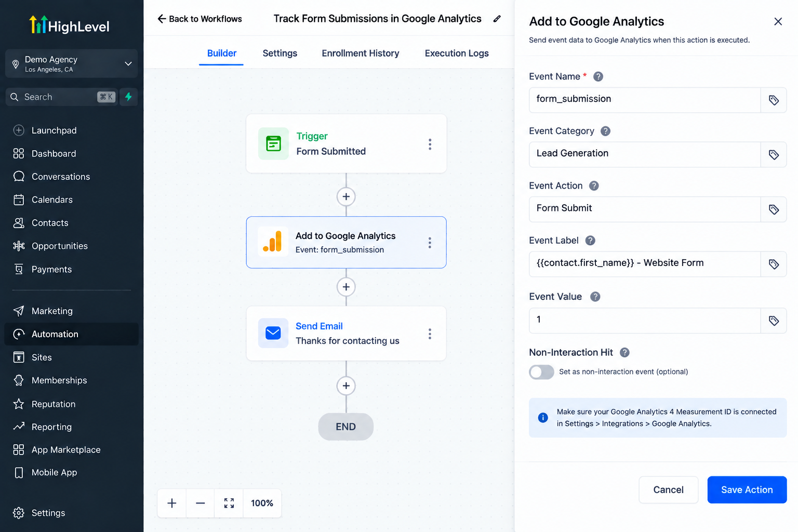Click the Event Label help icon

click(590, 240)
